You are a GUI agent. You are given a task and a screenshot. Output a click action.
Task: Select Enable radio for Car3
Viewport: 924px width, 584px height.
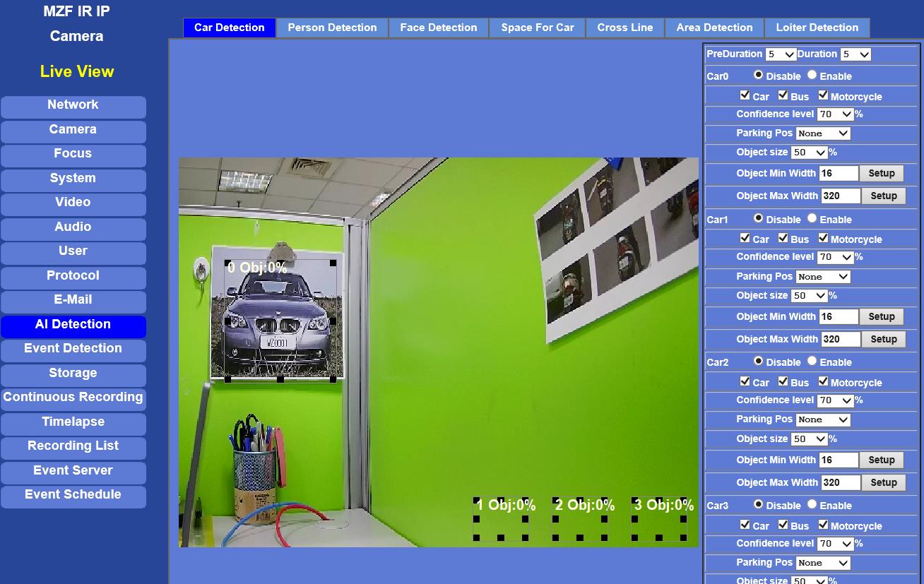(x=812, y=504)
